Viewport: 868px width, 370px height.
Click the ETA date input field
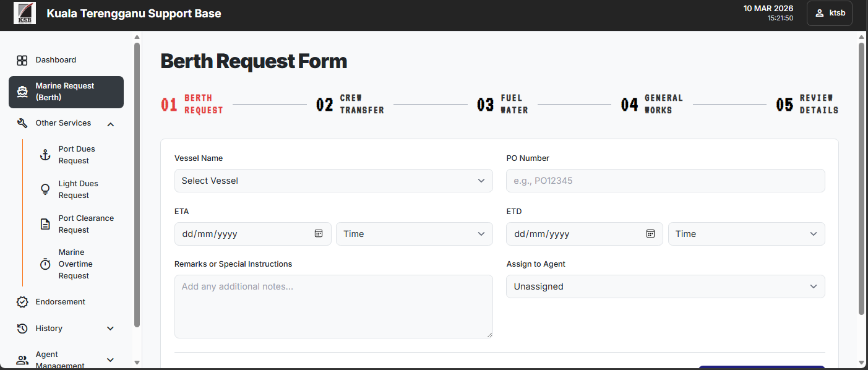click(253, 234)
